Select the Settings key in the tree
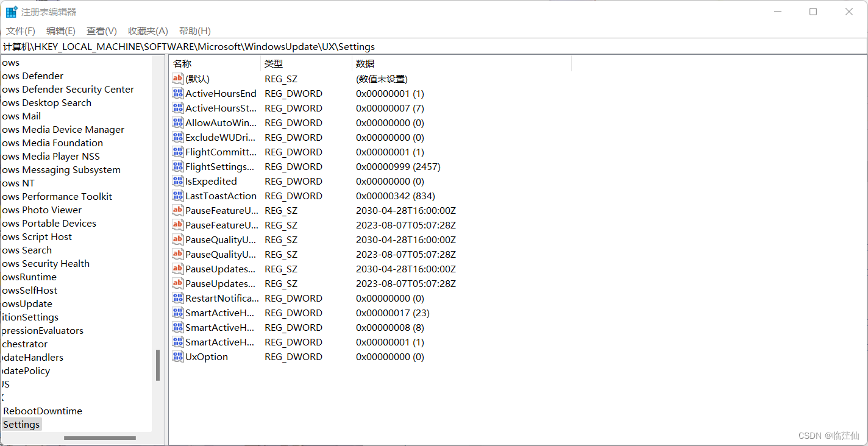Image resolution: width=868 pixels, height=446 pixels. (21, 424)
